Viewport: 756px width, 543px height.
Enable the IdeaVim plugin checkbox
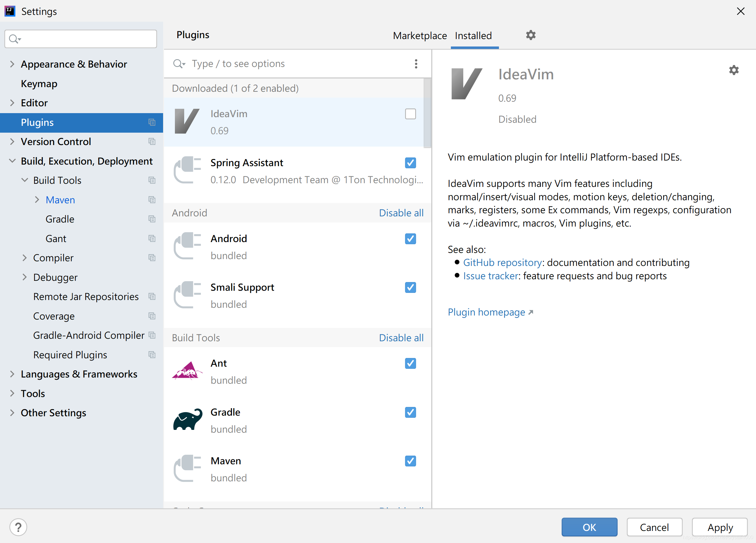click(410, 114)
